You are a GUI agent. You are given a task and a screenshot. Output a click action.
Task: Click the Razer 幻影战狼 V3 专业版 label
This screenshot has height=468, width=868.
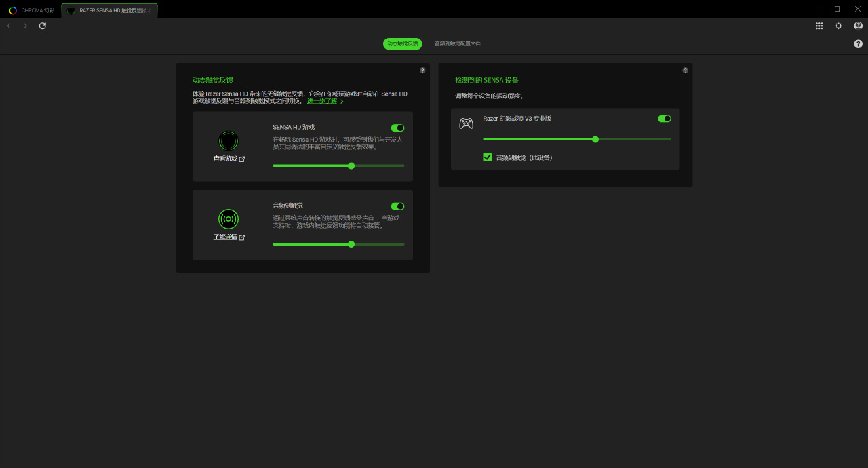coord(517,119)
